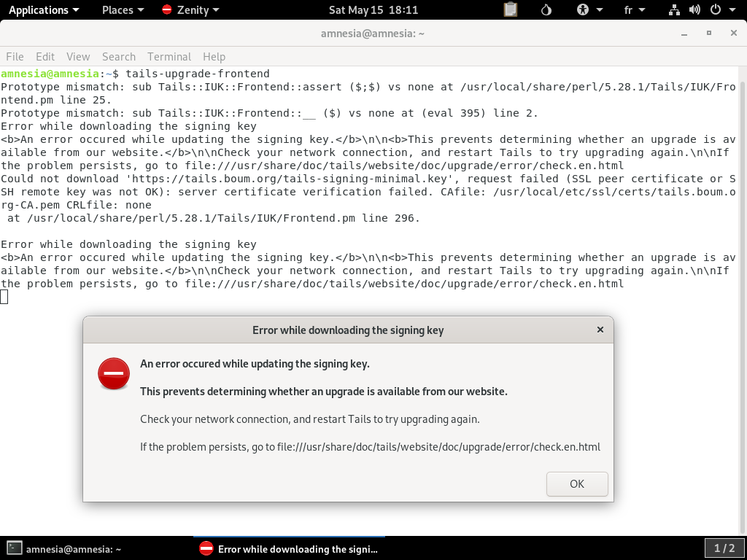The height and width of the screenshot is (560, 747).
Task: Click the terminal icon in taskbar
Action: click(14, 548)
